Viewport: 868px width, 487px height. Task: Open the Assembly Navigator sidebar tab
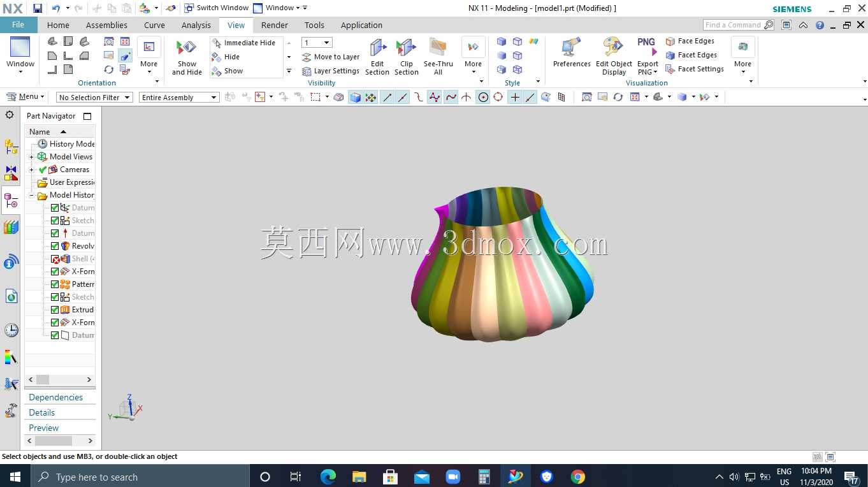point(11,147)
